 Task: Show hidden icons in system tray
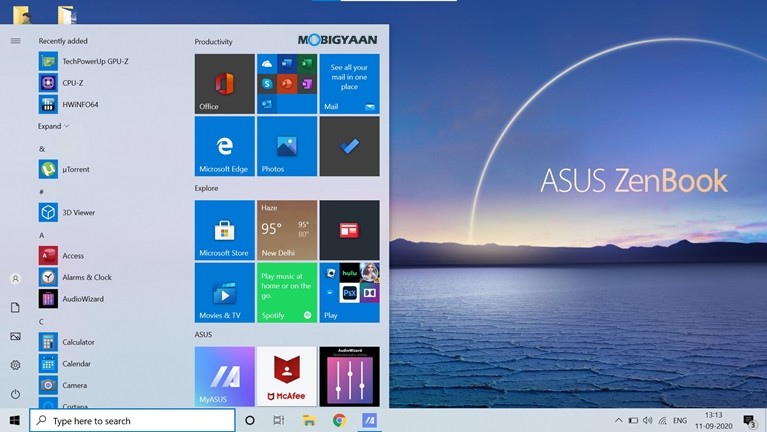[618, 420]
